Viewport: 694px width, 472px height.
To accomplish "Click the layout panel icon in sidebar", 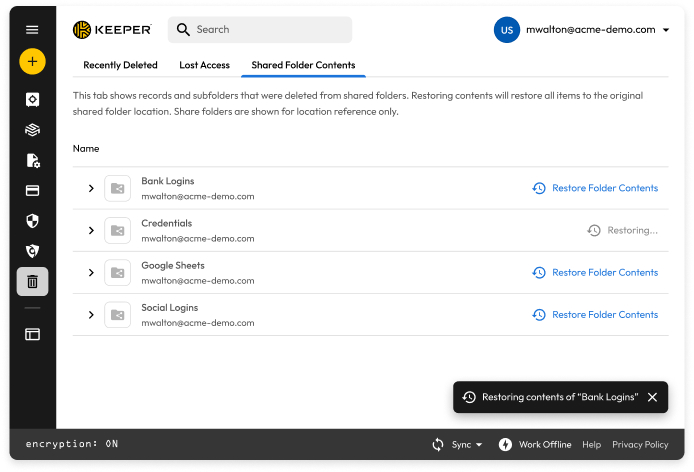I will [x=32, y=334].
